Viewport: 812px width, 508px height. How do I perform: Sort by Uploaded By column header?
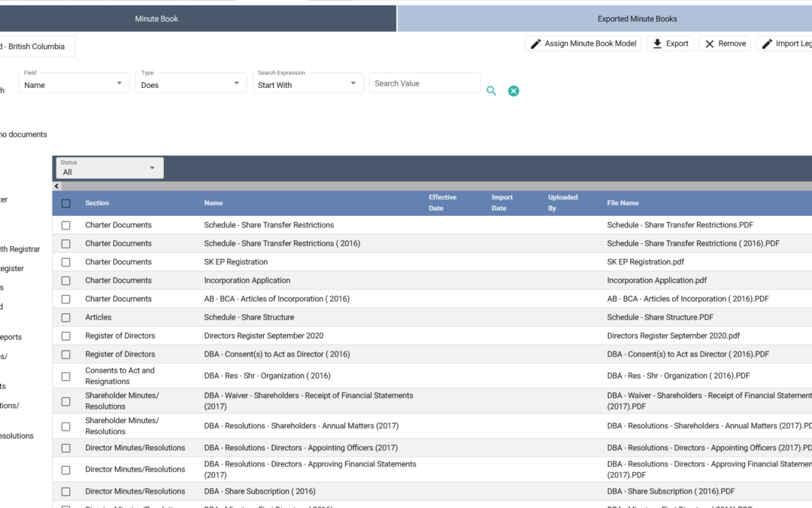click(x=562, y=202)
